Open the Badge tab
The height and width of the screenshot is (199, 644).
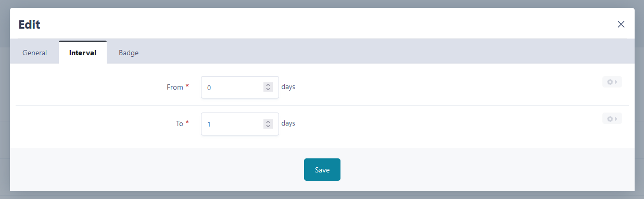click(x=129, y=53)
